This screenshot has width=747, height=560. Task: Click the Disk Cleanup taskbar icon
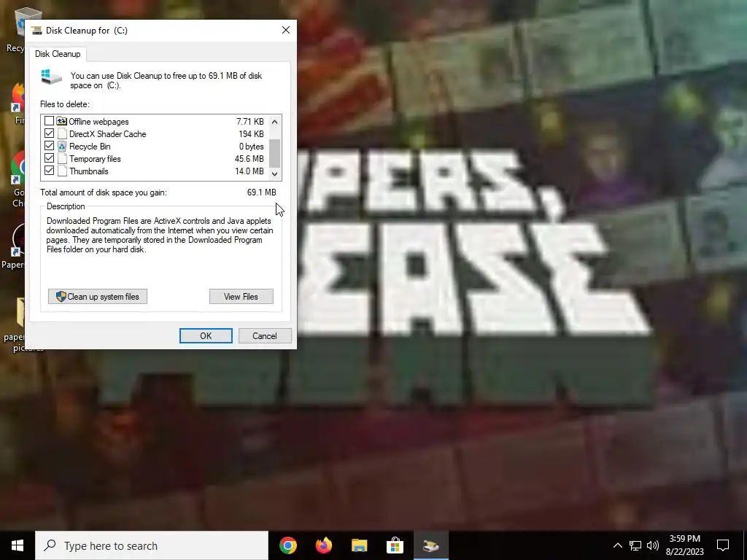430,545
